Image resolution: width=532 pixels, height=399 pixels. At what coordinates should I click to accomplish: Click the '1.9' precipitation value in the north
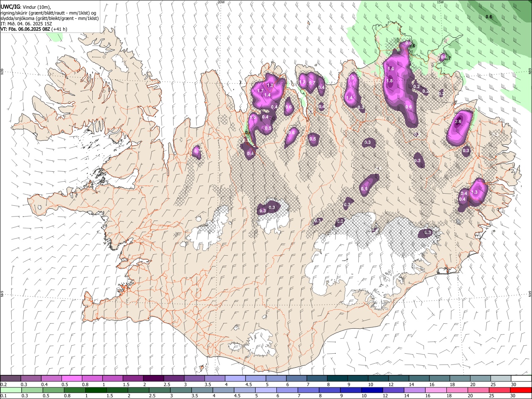click(x=270, y=86)
